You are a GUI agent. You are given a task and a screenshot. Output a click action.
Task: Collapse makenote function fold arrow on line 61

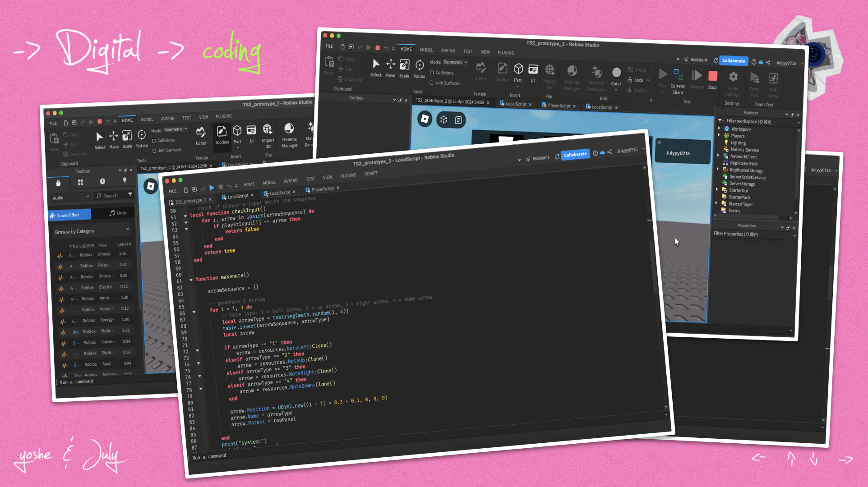tap(191, 280)
